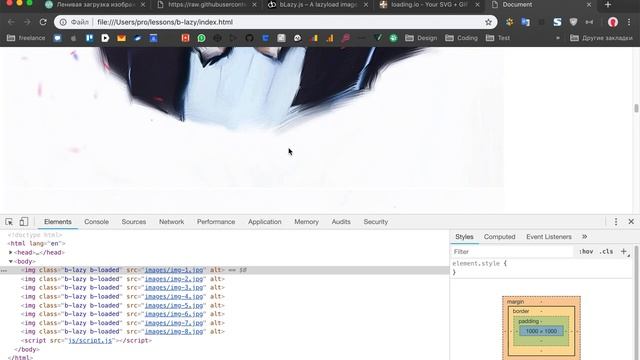
Task: Open the Coding bookmarks folder
Action: tap(461, 38)
